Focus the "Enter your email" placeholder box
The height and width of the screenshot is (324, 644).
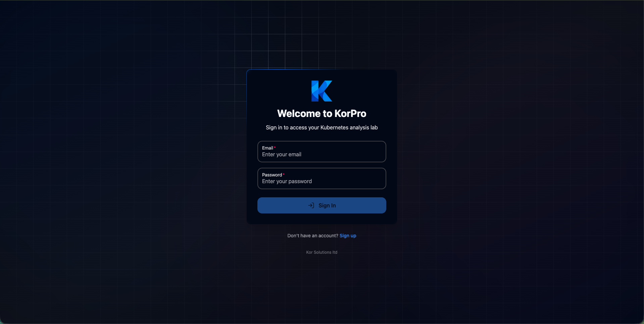click(x=321, y=154)
